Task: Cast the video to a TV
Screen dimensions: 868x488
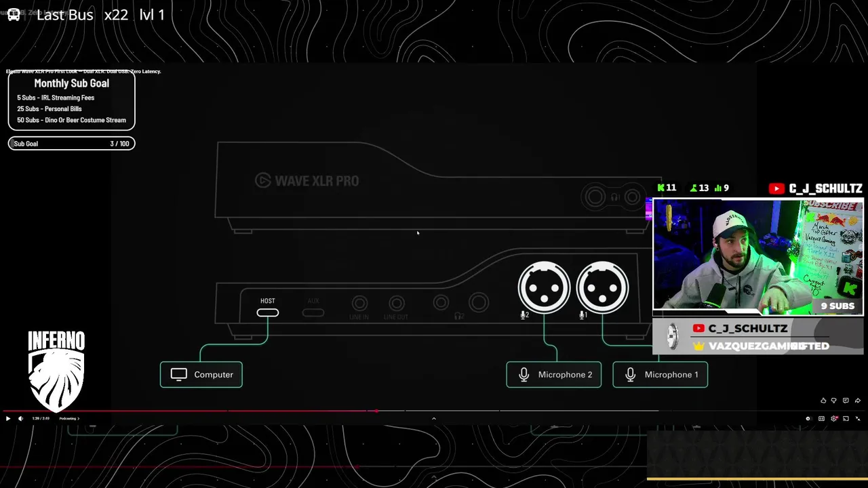Action: coord(846,419)
